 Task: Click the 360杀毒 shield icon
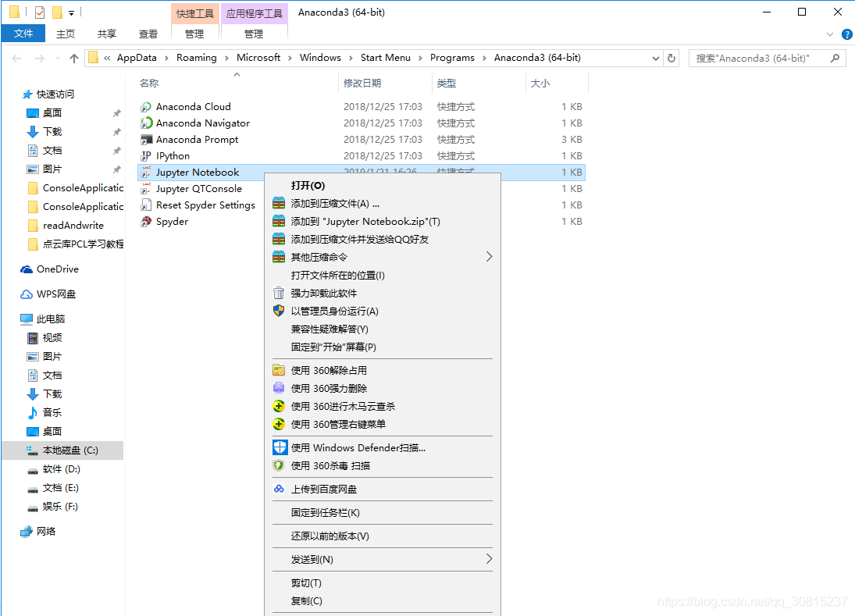point(279,465)
